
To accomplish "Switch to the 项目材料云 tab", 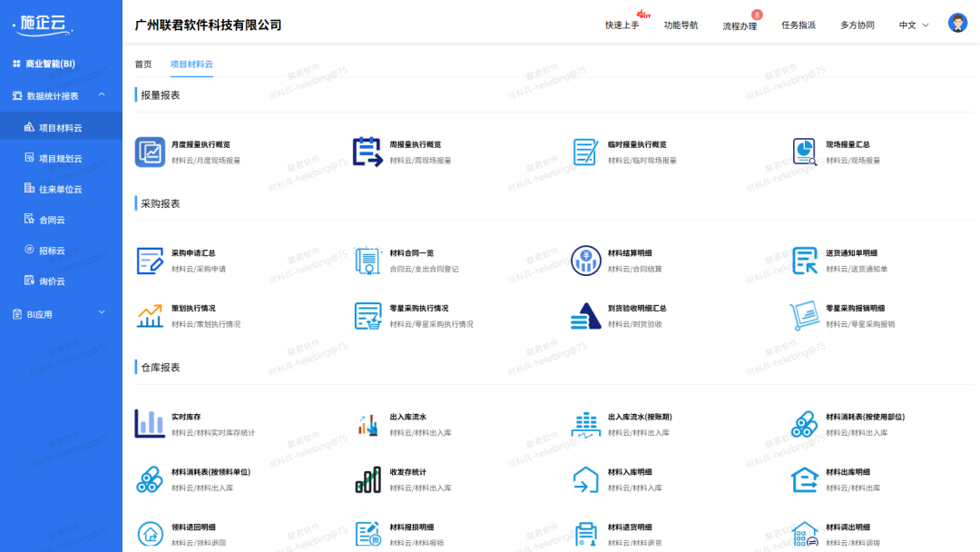I will coord(191,64).
